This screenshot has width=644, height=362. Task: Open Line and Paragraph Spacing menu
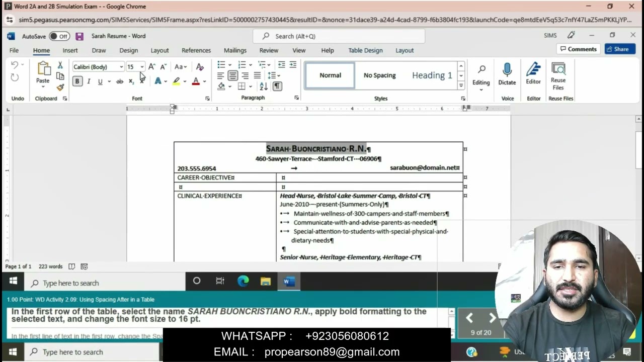pos(274,75)
